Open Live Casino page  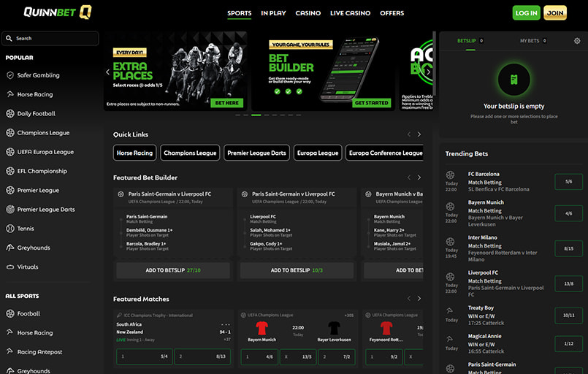coord(351,13)
